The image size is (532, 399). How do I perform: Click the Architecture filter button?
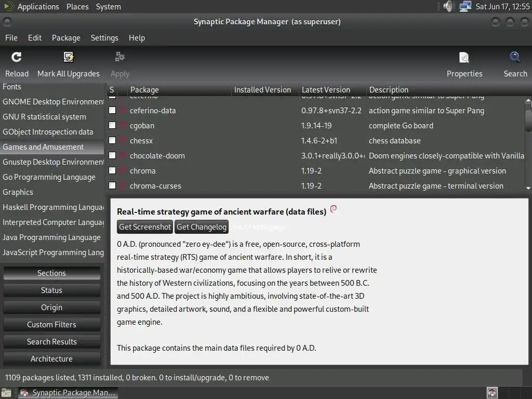pyautogui.click(x=51, y=359)
